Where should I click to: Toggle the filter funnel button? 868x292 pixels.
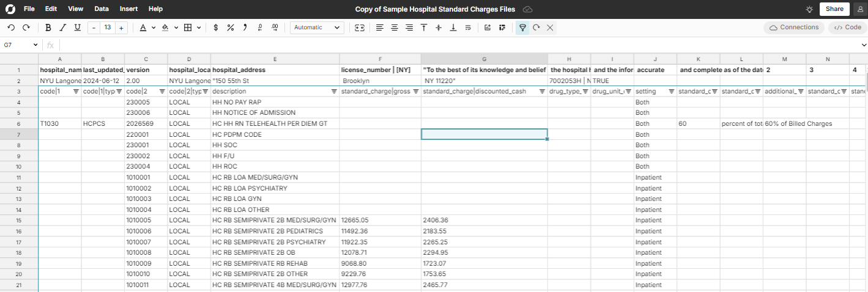pyautogui.click(x=522, y=27)
